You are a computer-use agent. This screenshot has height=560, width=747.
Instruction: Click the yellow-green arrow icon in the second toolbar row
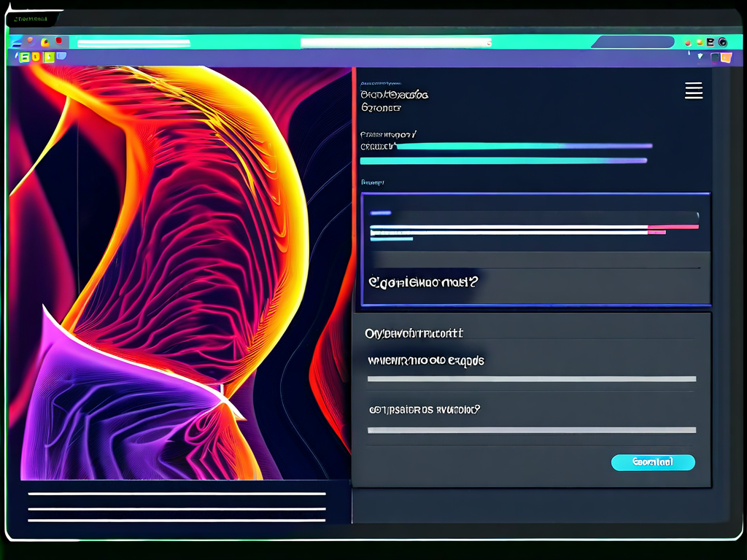[49, 58]
